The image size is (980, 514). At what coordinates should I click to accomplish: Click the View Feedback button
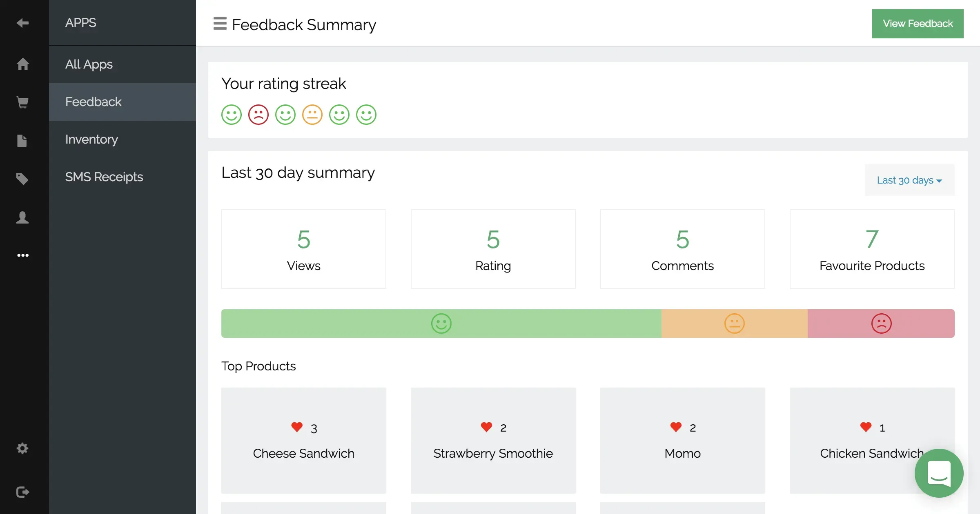917,23
